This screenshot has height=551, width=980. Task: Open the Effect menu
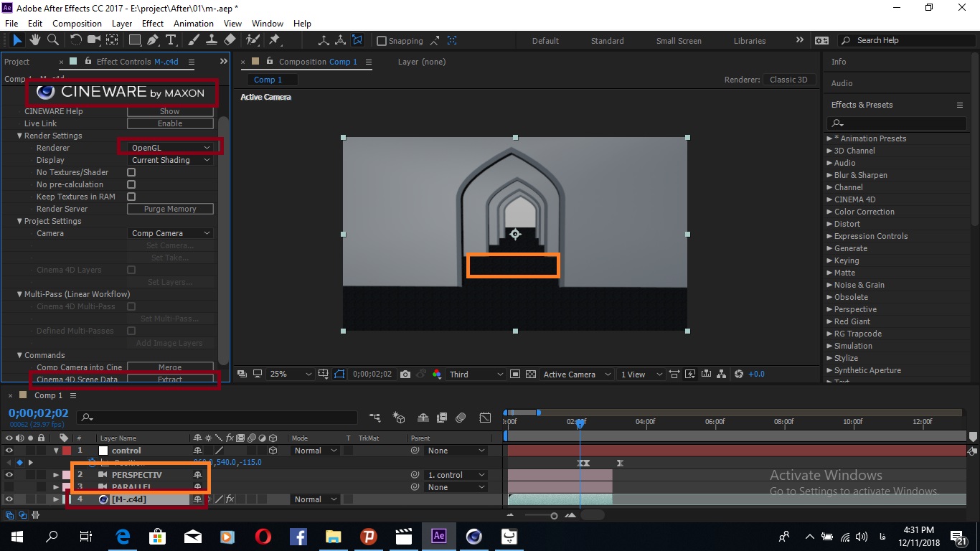pyautogui.click(x=153, y=24)
